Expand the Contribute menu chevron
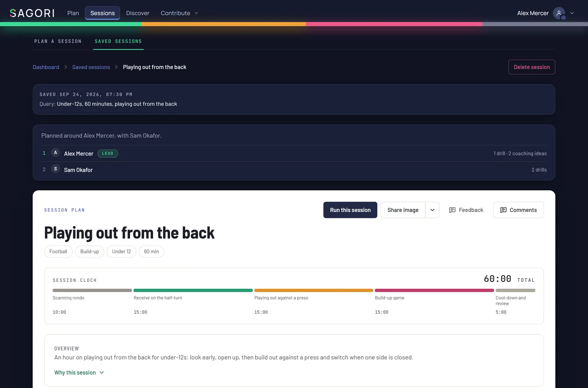 click(196, 13)
